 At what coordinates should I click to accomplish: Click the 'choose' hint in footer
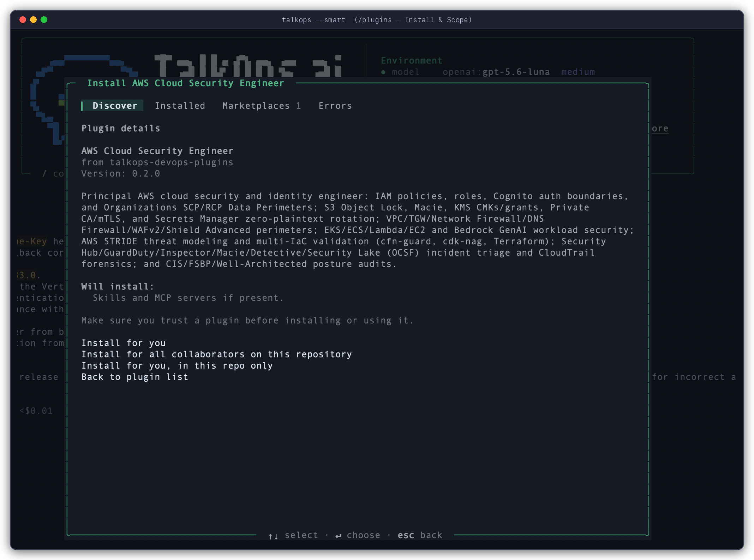pos(358,535)
